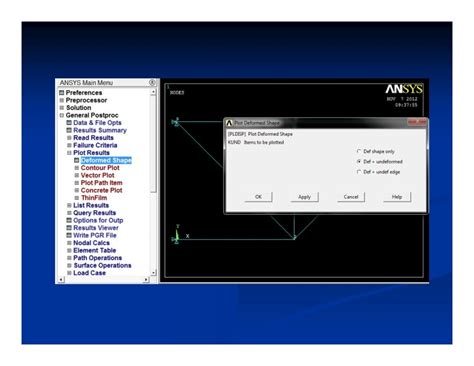Click the ANSYS logo in graphics window

[404, 89]
